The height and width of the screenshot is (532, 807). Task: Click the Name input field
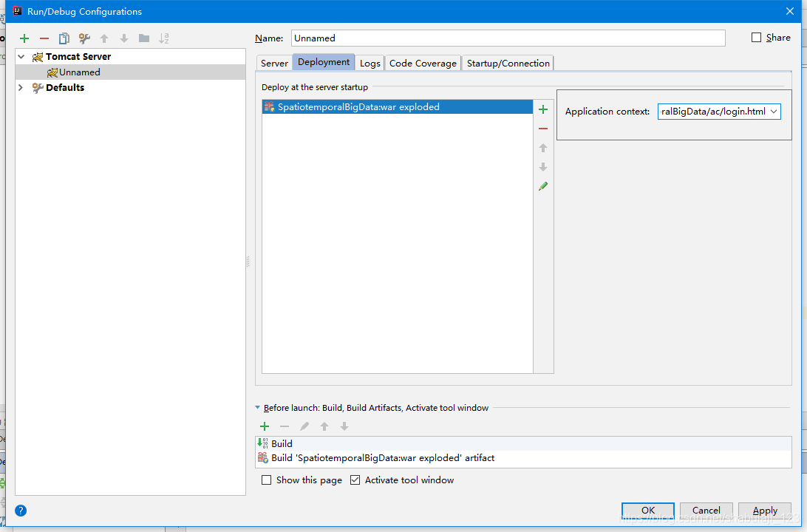508,38
